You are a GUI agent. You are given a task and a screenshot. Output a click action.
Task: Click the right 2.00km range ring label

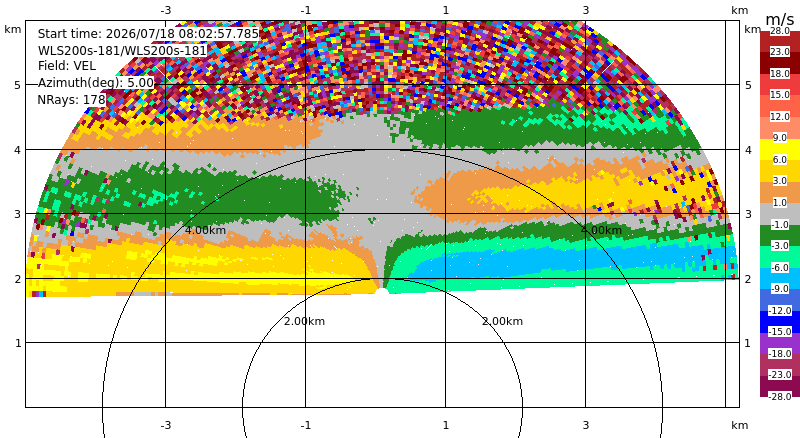pyautogui.click(x=503, y=321)
